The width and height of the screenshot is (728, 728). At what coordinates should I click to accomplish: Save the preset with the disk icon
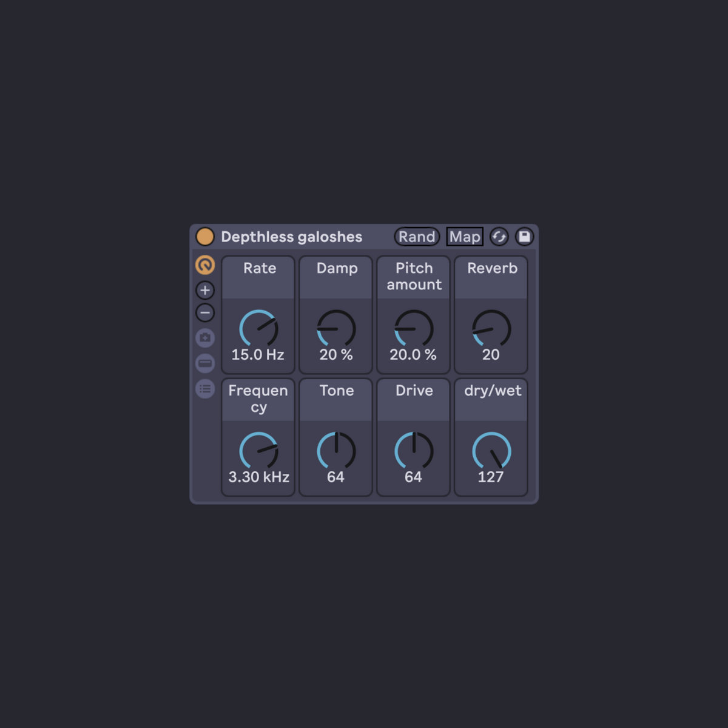(524, 237)
